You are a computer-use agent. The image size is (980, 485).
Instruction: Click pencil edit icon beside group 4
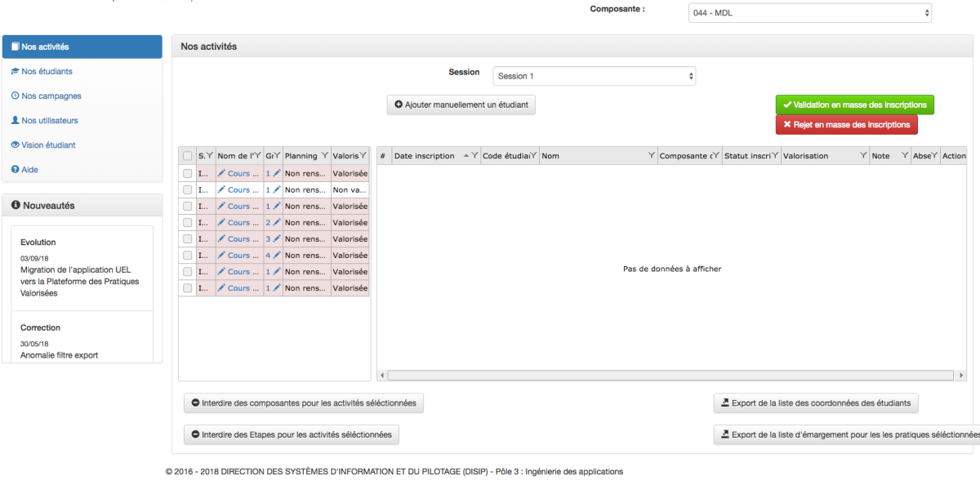(277, 255)
